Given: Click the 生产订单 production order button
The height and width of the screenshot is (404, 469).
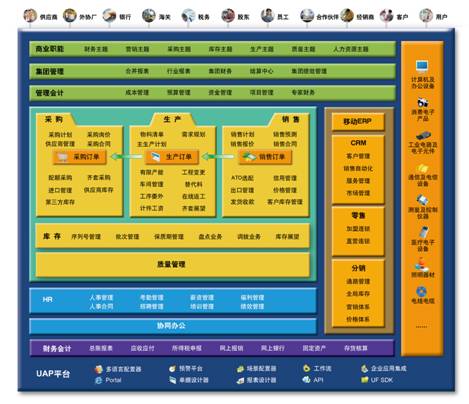Looking at the screenshot, I should [x=172, y=157].
